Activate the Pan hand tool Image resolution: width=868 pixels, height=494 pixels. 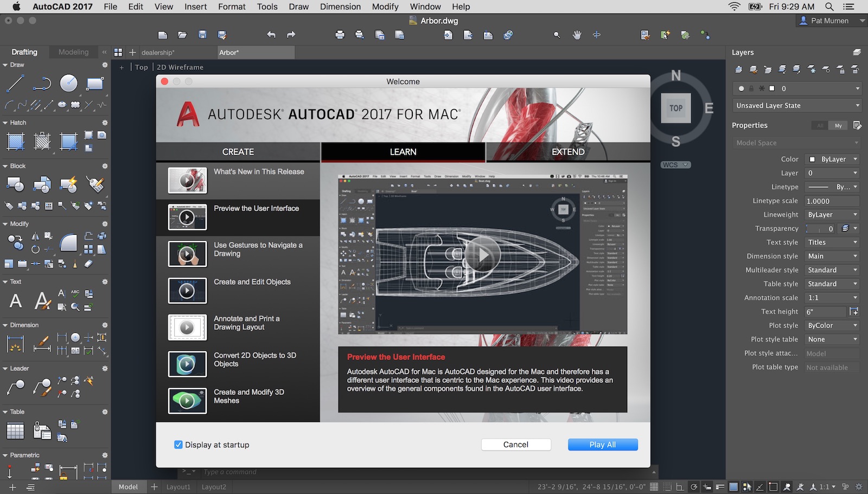tap(577, 35)
